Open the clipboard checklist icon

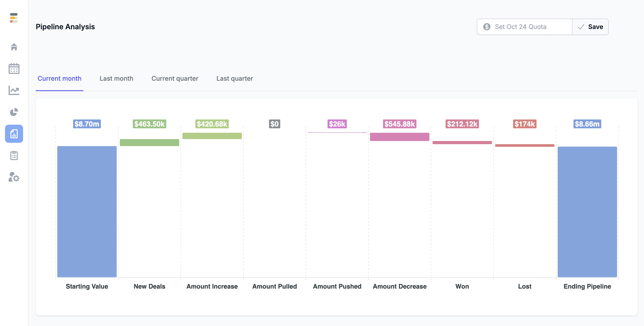14,156
